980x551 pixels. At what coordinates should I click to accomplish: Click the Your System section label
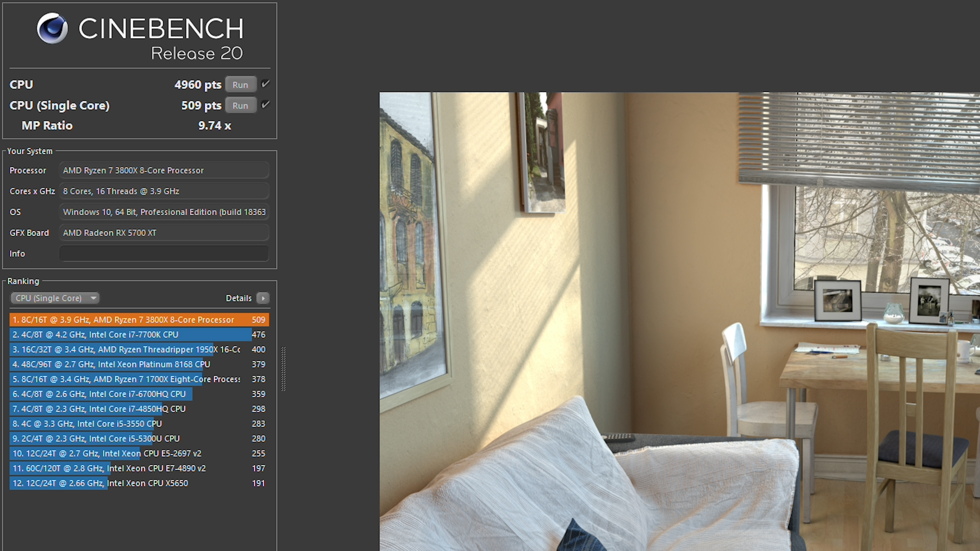pos(30,151)
